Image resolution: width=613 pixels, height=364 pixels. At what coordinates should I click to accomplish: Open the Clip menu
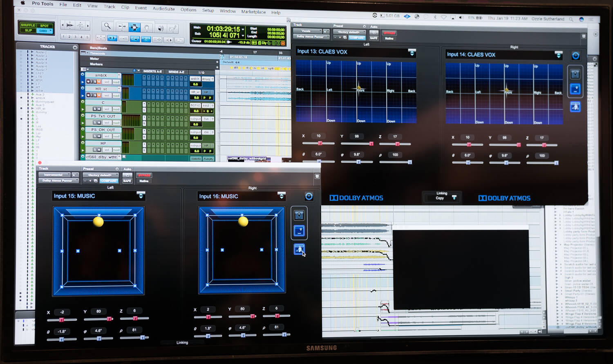pos(125,7)
